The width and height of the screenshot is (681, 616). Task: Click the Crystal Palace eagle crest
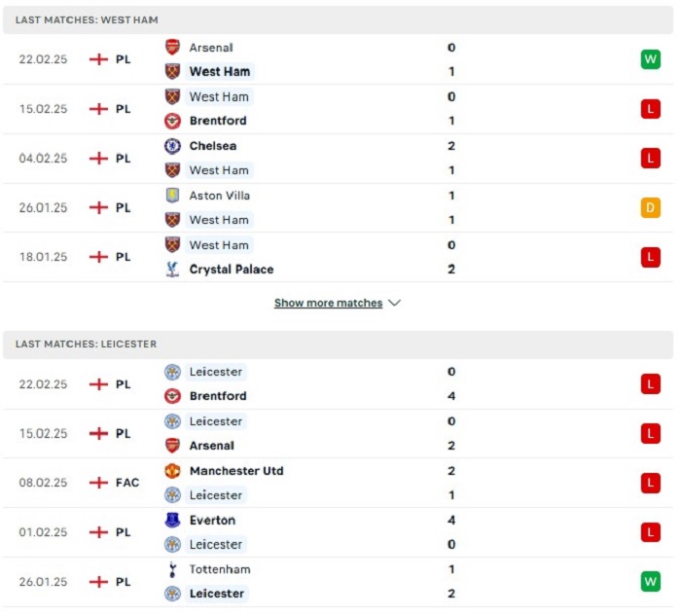point(172,270)
